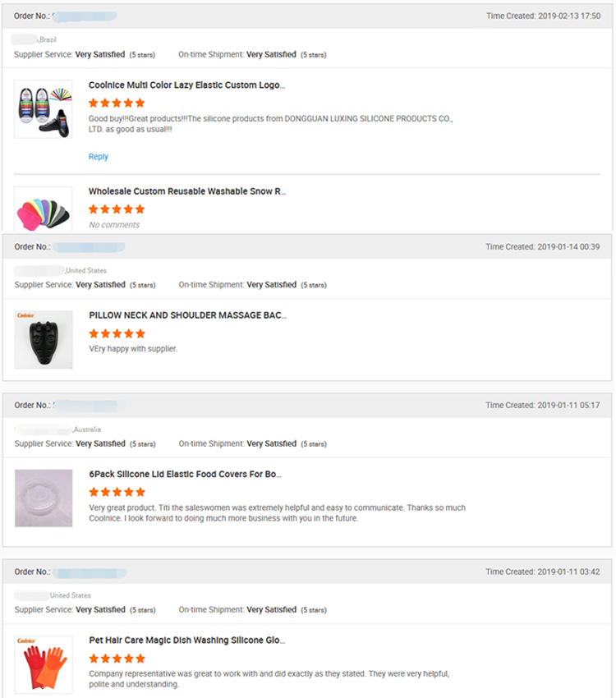Click the Time Created 2019-01-14 00:39 timestamp

(542, 246)
